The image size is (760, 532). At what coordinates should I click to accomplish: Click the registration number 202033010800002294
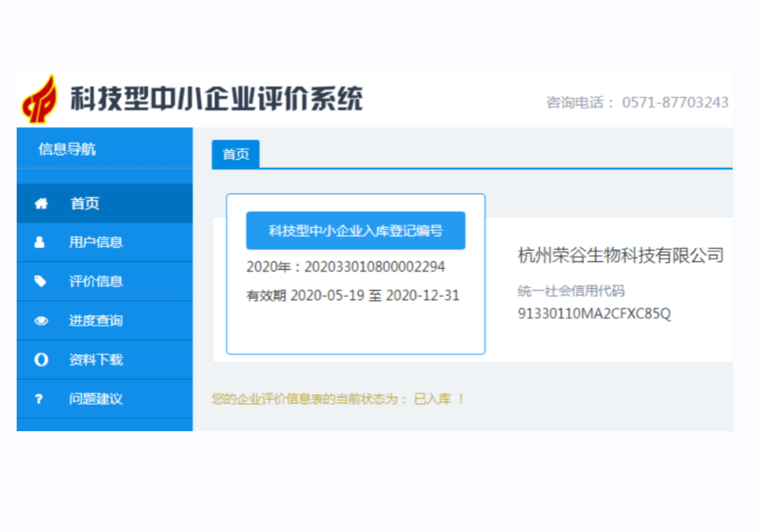pyautogui.click(x=374, y=267)
